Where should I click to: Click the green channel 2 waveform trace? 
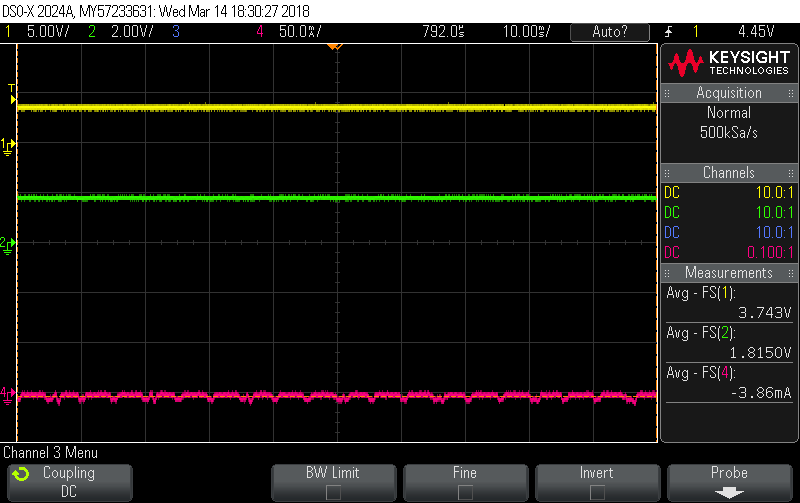point(337,197)
